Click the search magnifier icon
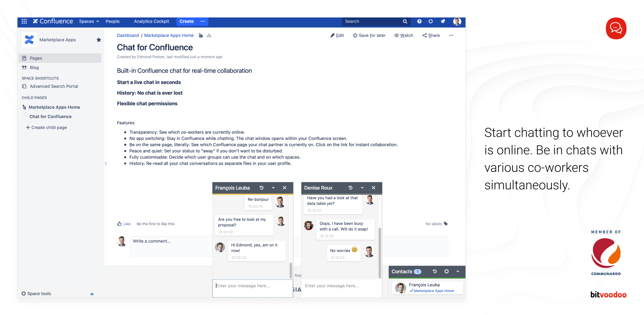The width and height of the screenshot is (644, 315). pyautogui.click(x=405, y=21)
